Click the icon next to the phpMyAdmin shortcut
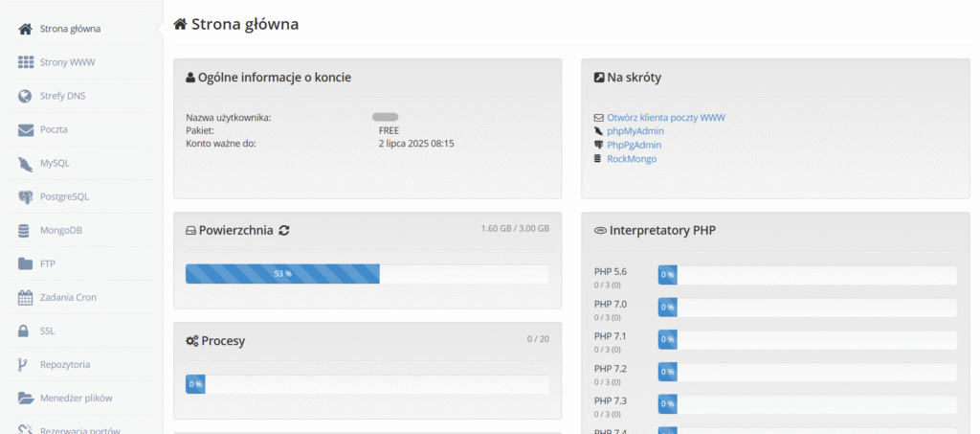Viewport: 980px width, 434px height. click(598, 131)
